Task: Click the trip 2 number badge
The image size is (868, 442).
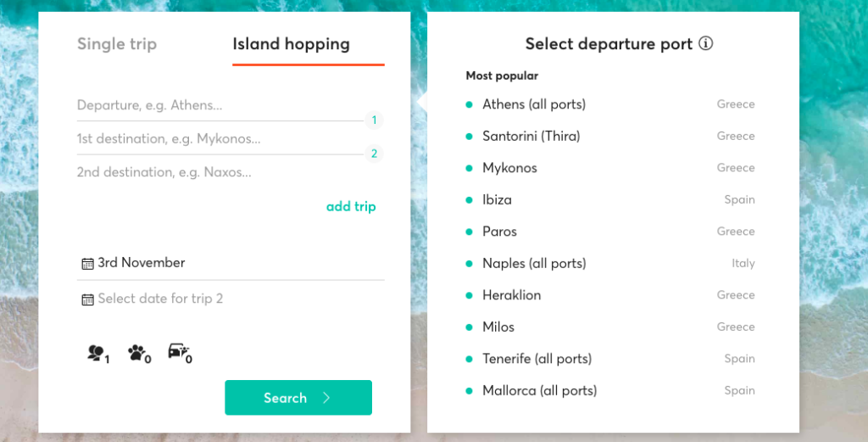Action: tap(374, 154)
